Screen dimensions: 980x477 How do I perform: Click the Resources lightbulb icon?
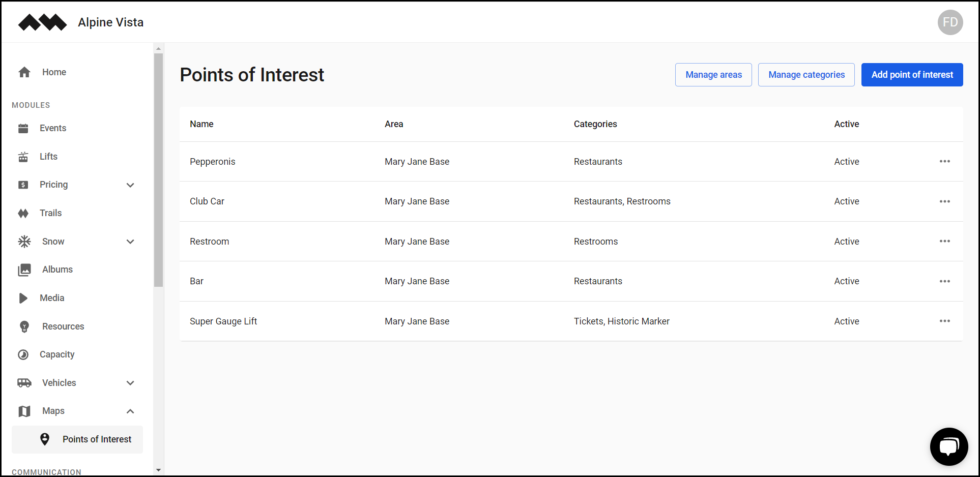pyautogui.click(x=24, y=326)
